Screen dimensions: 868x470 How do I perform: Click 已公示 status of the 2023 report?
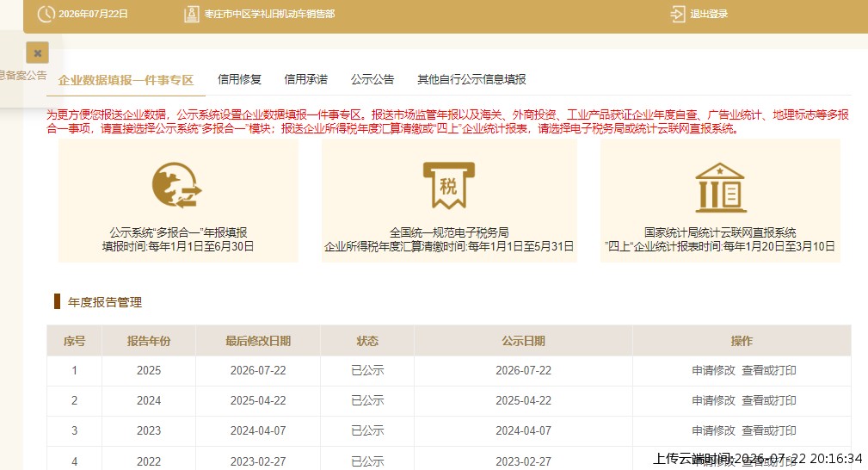367,430
